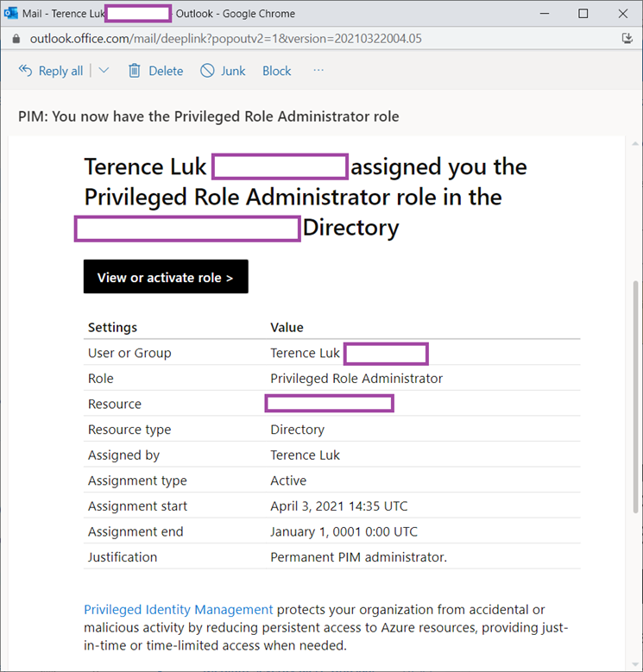Select the 'Assignment start' setting label

point(137,506)
